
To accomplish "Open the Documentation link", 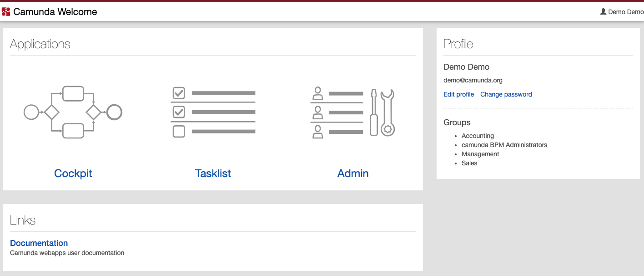I will (x=39, y=243).
